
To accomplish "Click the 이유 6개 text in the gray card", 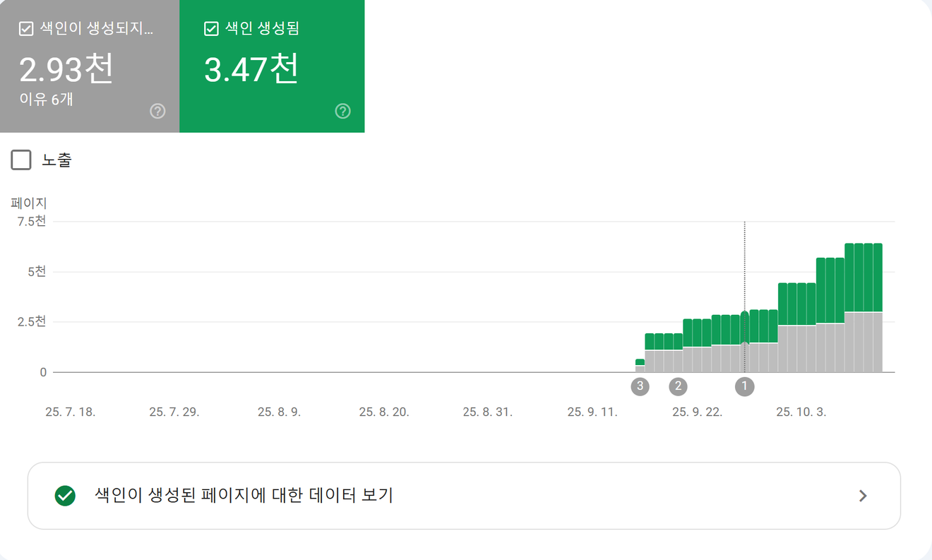I will pyautogui.click(x=46, y=99).
